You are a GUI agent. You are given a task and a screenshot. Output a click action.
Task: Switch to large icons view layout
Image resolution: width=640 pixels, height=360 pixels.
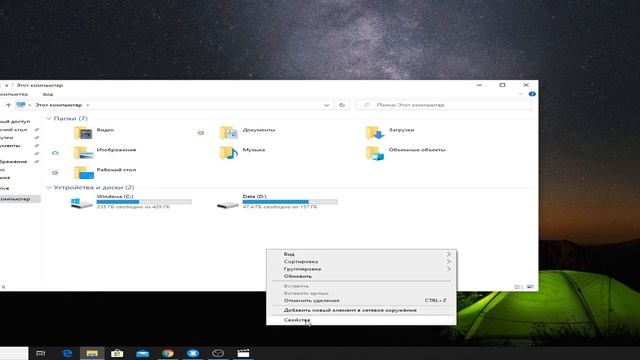point(530,287)
